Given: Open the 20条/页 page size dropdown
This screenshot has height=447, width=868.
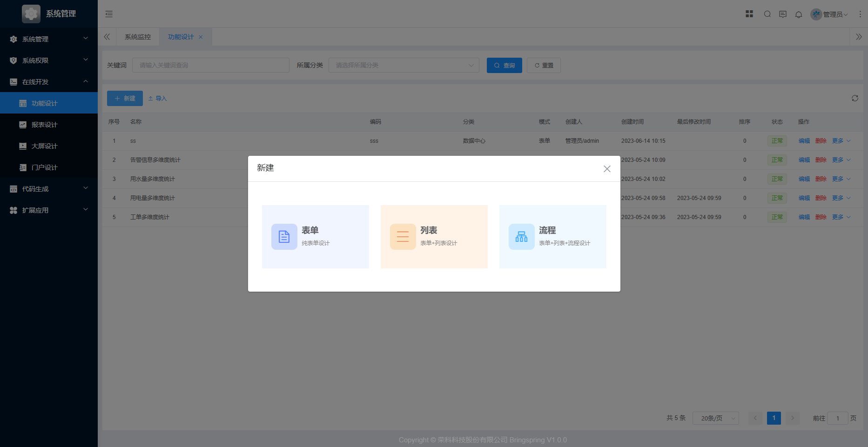Looking at the screenshot, I should tap(715, 418).
